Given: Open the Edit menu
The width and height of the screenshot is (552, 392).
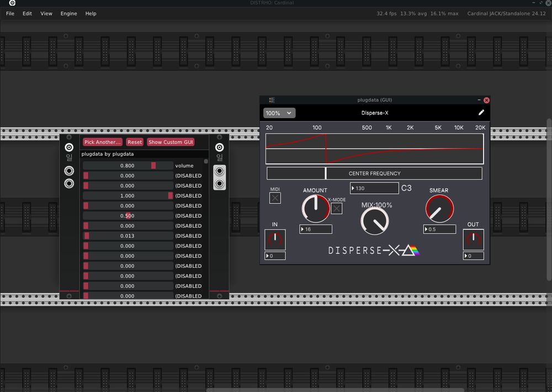Looking at the screenshot, I should [x=27, y=13].
